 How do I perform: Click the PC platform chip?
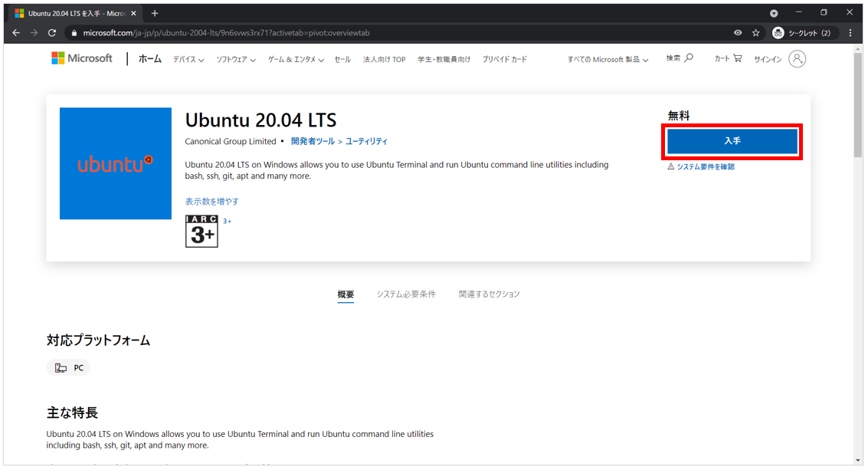pyautogui.click(x=68, y=367)
